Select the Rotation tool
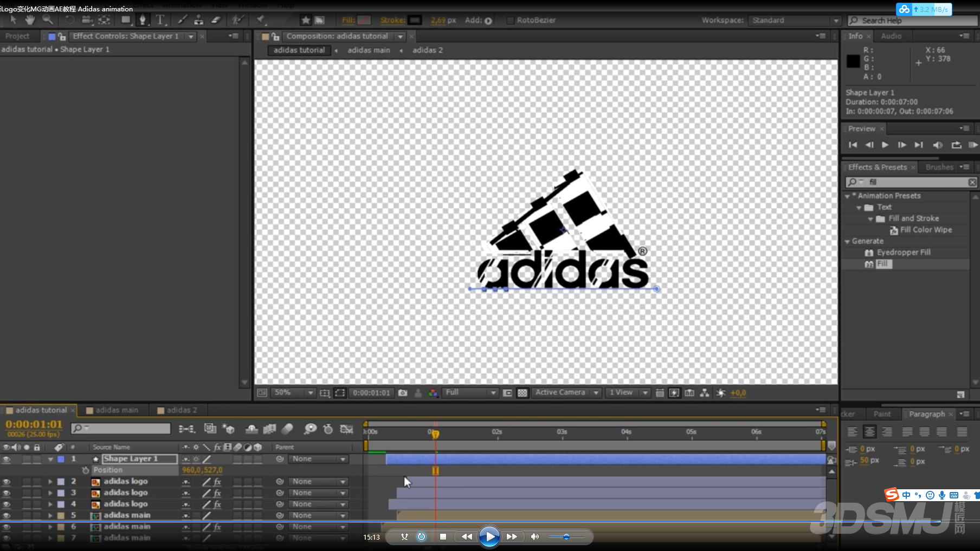The image size is (980, 551). [x=70, y=20]
